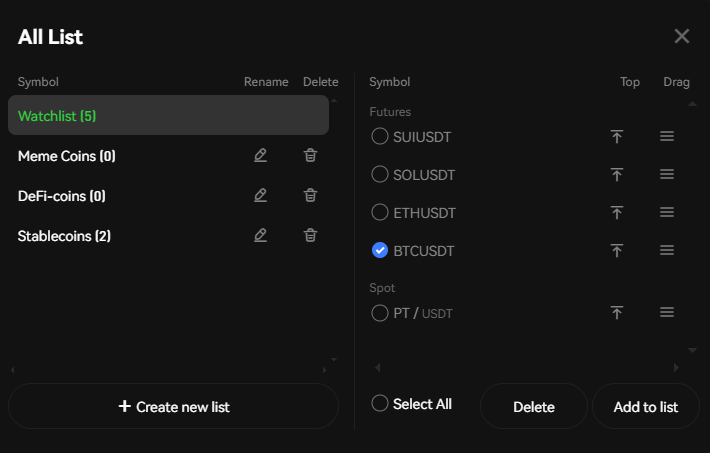
Task: Move SUIUSDT to top of list
Action: click(617, 136)
